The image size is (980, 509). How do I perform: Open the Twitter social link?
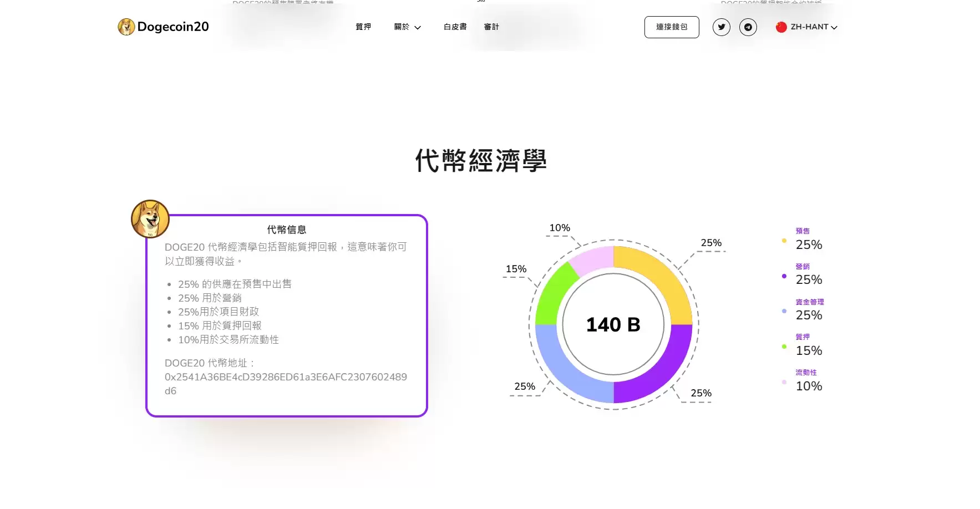(721, 27)
